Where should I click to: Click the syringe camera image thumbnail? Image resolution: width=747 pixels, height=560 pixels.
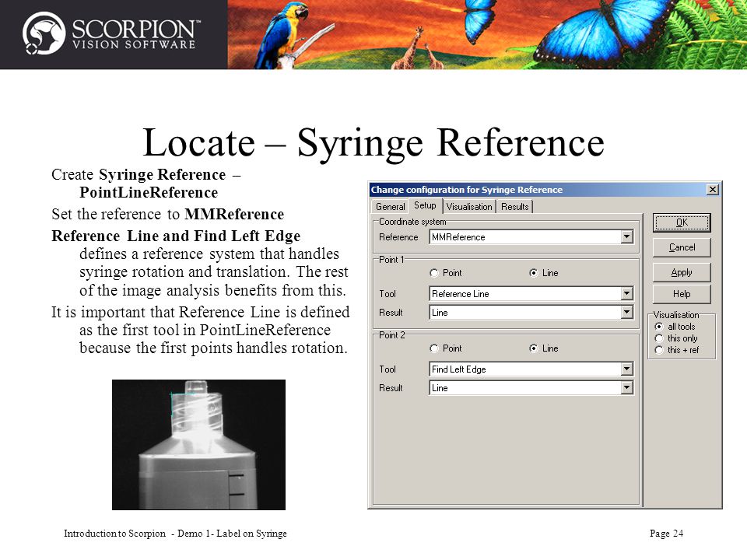click(198, 445)
